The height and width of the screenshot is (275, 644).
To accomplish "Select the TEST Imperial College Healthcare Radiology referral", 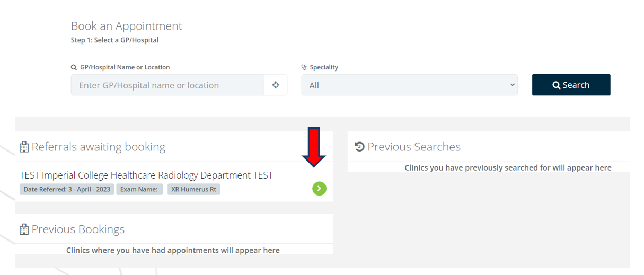I will click(146, 175).
